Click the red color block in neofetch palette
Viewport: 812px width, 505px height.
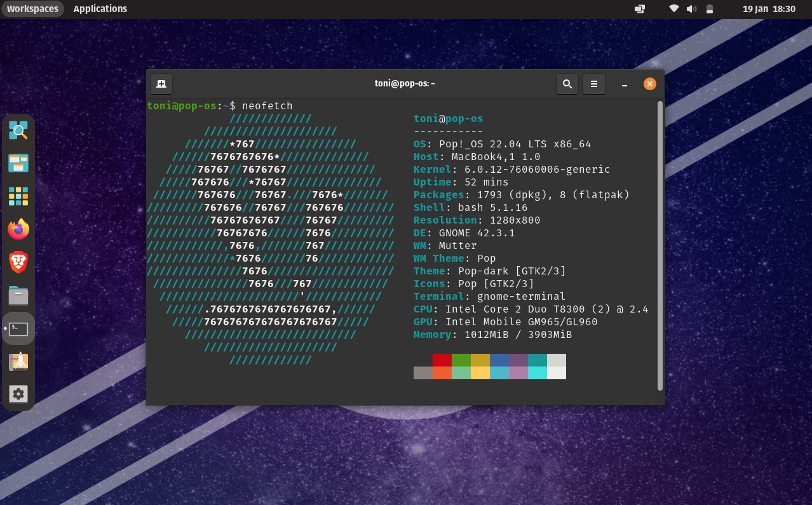[442, 360]
